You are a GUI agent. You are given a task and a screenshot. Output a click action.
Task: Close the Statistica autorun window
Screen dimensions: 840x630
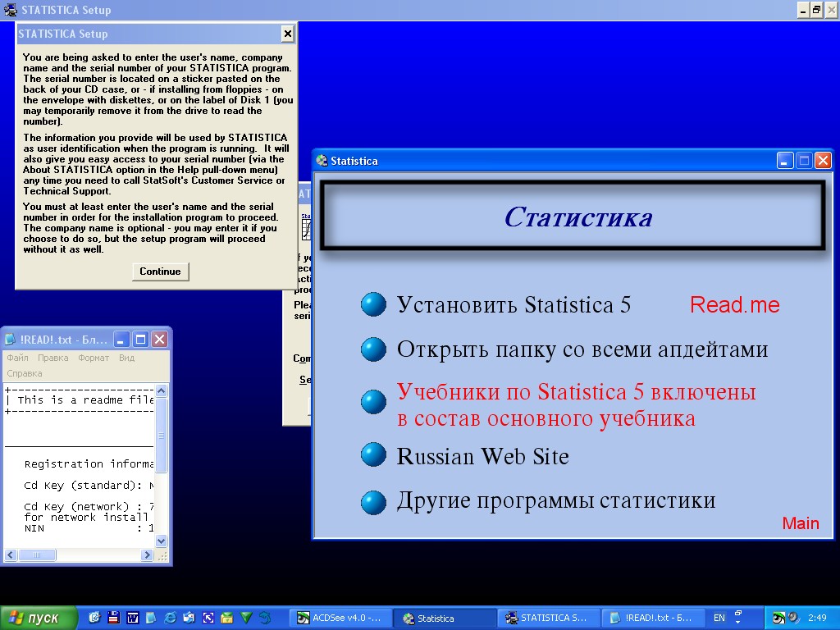click(x=823, y=161)
